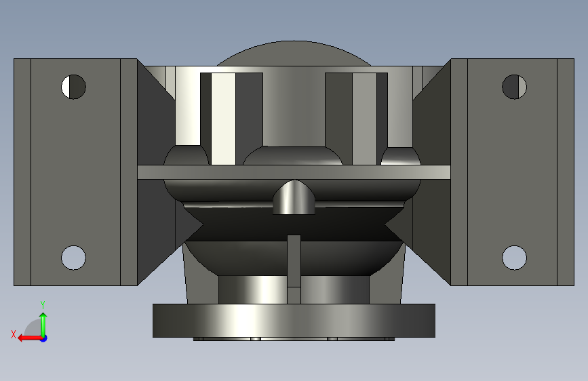Click the red X axis arrow
The width and height of the screenshot is (588, 381).
(x=31, y=338)
